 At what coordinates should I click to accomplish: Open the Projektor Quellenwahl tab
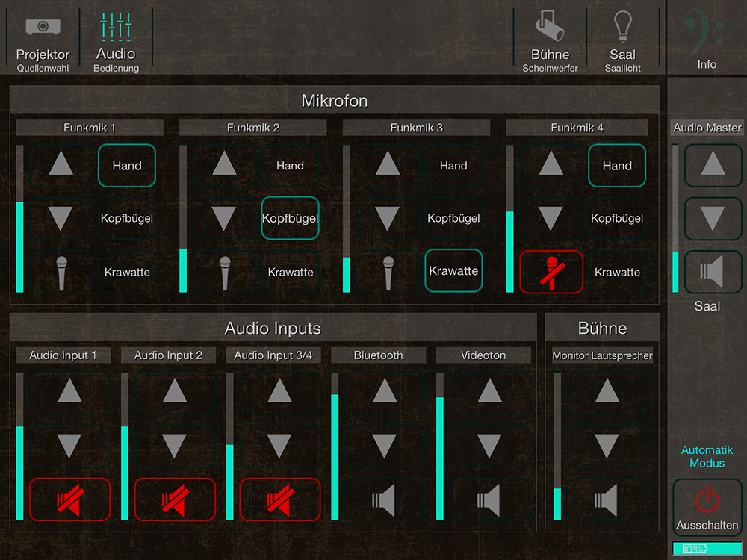43,41
